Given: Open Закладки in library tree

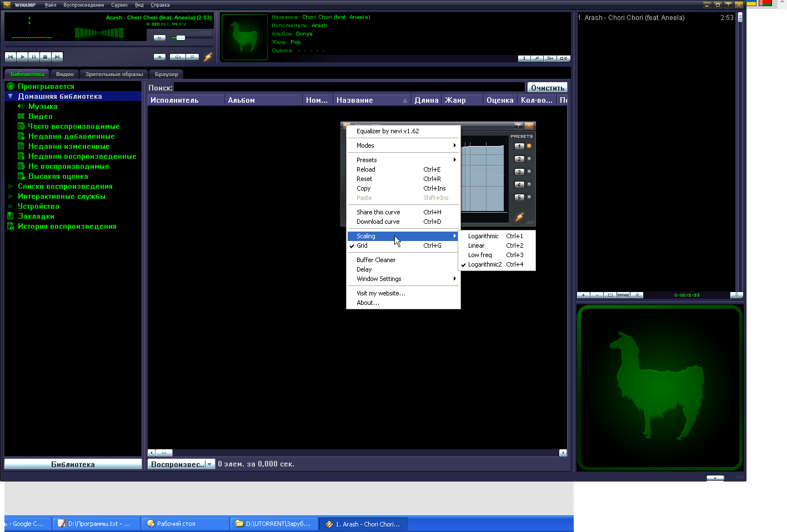Looking at the screenshot, I should pos(36,216).
